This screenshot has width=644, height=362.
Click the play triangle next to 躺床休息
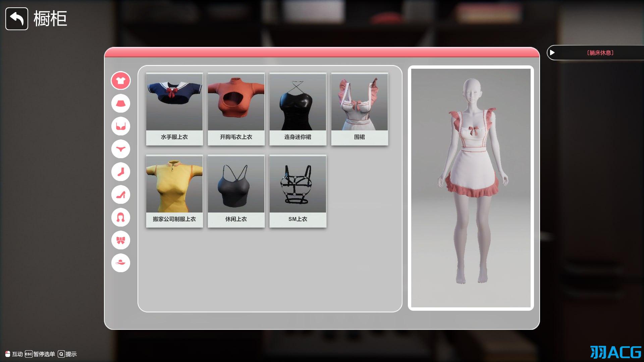[x=552, y=53]
